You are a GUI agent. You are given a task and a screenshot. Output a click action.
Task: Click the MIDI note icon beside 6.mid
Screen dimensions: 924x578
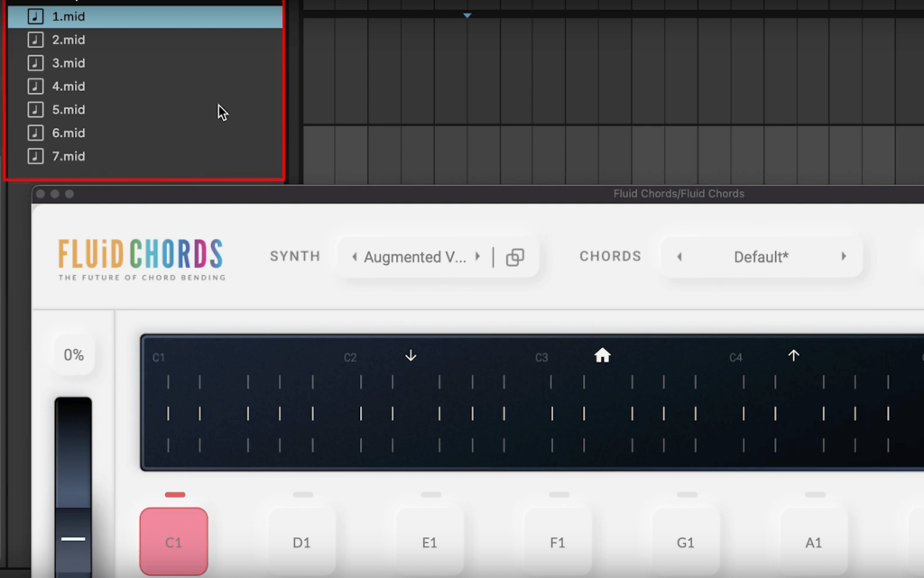(x=35, y=133)
